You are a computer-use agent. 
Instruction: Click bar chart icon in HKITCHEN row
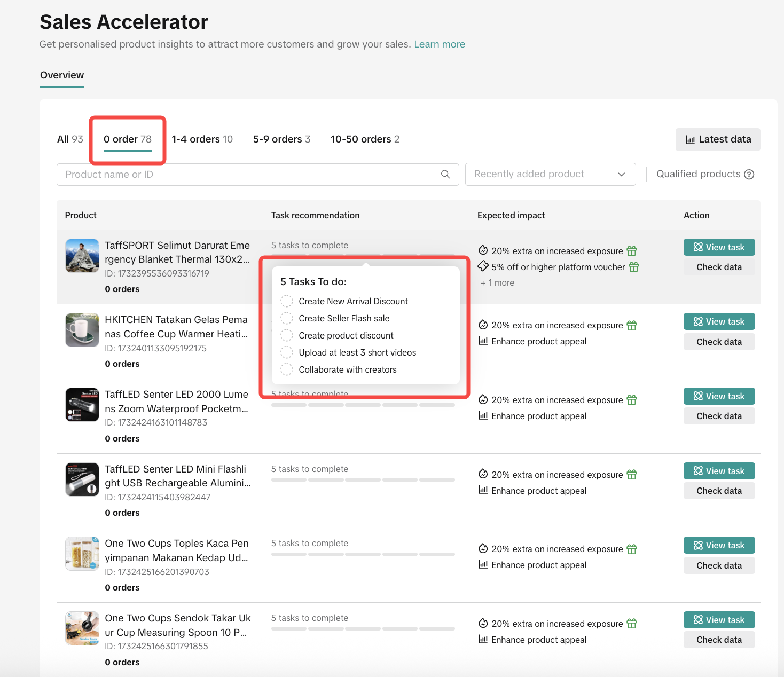pos(483,341)
